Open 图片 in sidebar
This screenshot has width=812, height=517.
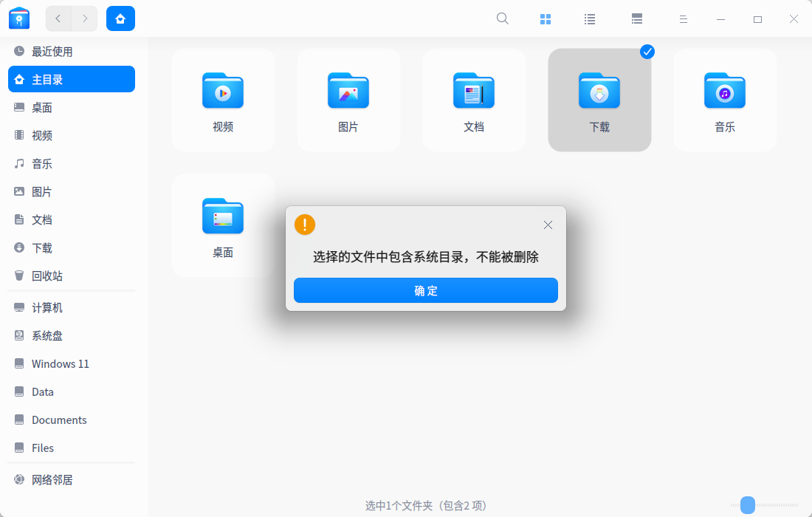(72, 192)
